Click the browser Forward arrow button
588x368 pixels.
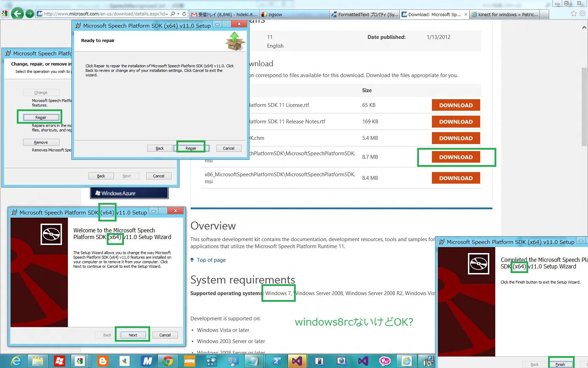pyautogui.click(x=30, y=14)
